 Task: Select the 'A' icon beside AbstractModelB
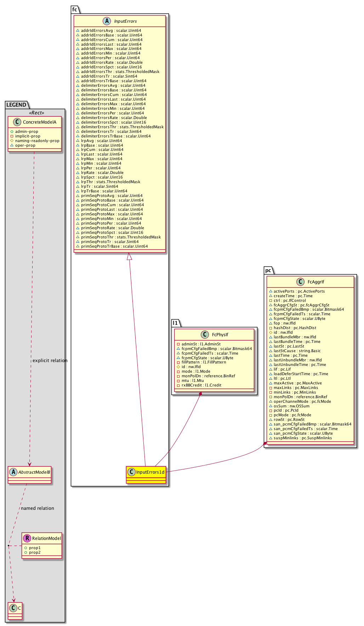[x=13, y=472]
